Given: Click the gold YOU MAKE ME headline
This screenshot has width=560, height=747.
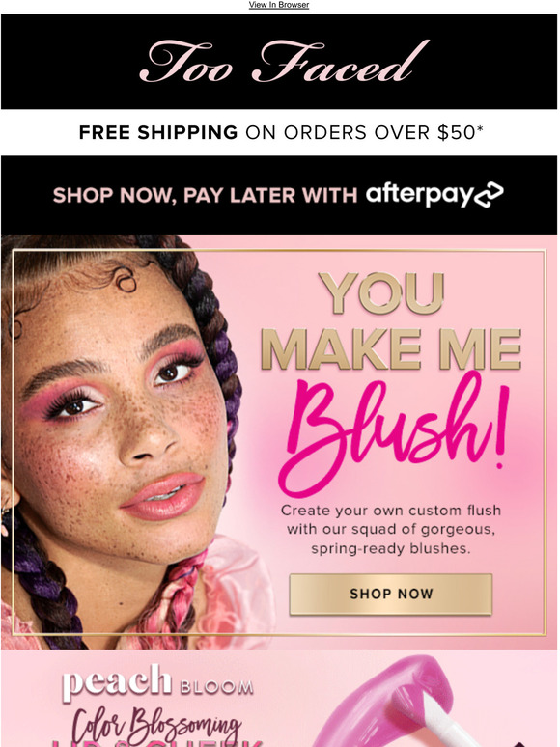Looking at the screenshot, I should [x=391, y=321].
